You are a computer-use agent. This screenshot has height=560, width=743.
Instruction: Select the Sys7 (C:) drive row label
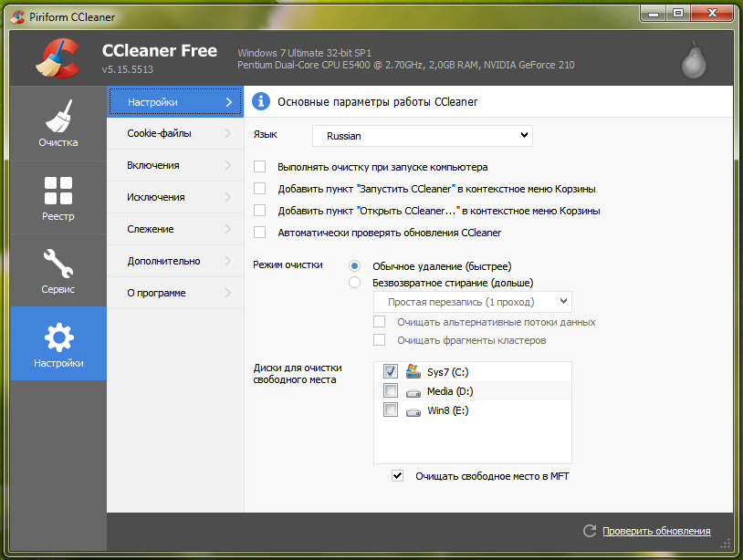pyautogui.click(x=447, y=372)
